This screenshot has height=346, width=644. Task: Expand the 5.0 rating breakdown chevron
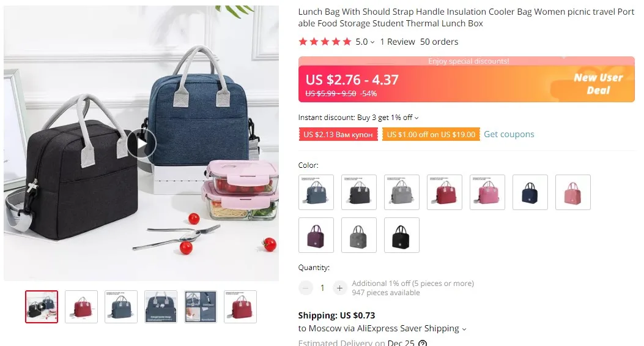coord(372,42)
